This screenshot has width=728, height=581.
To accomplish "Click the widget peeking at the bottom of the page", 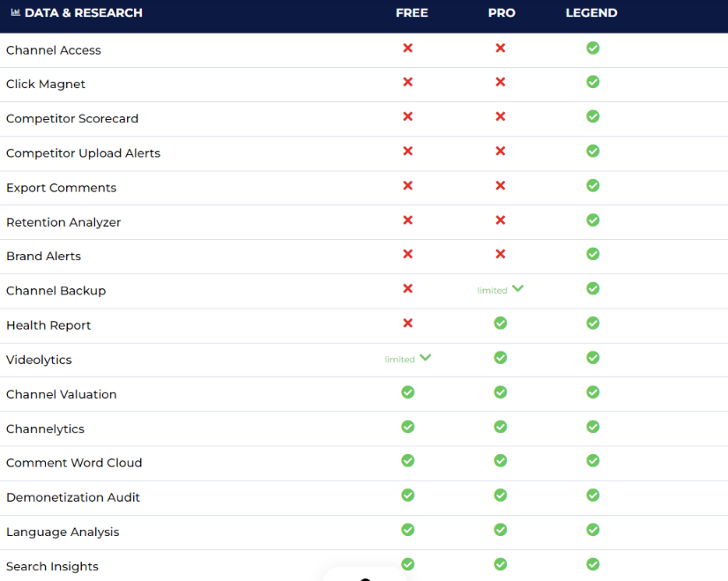I will 364,576.
